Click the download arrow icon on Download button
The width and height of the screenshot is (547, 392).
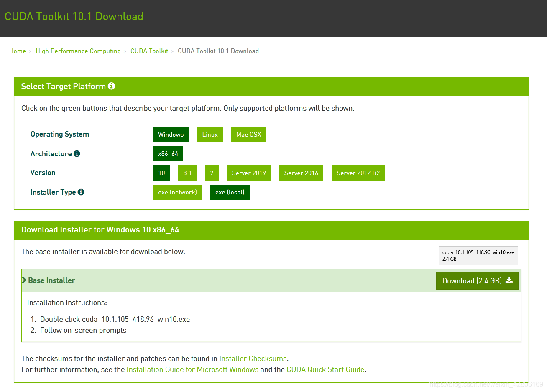509,280
